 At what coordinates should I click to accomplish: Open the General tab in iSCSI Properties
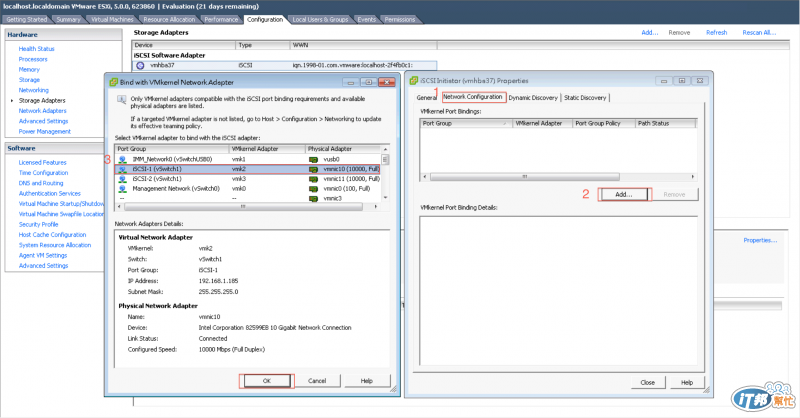(427, 97)
